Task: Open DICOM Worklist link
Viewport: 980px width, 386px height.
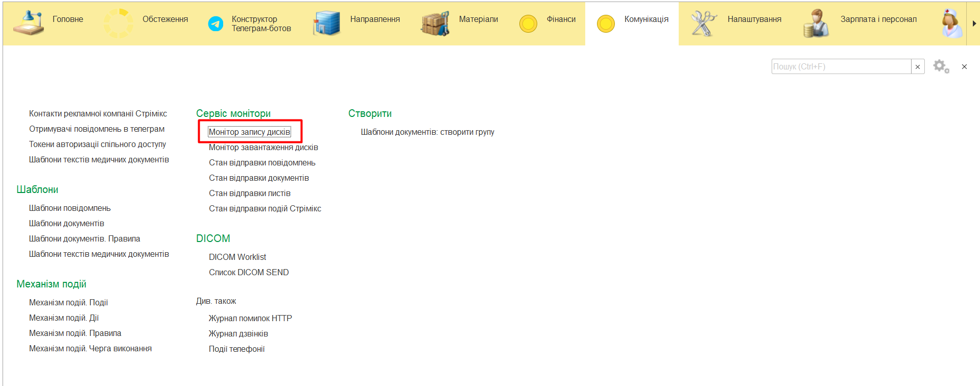Action: [237, 257]
